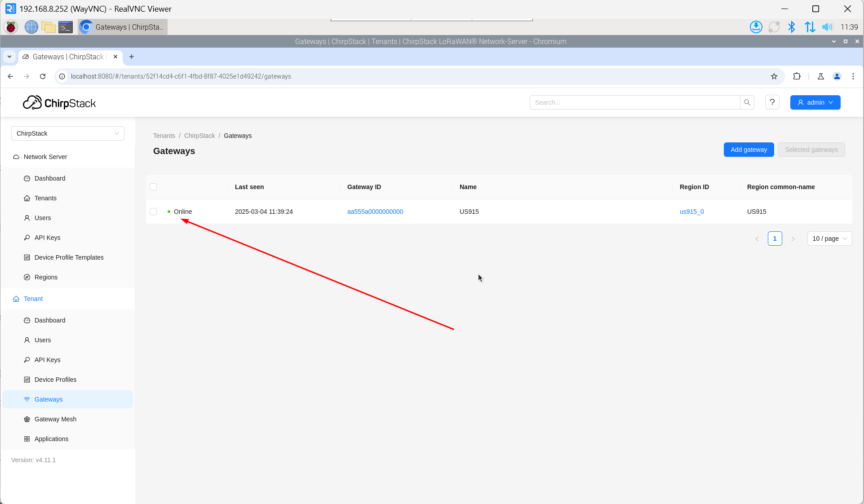This screenshot has height=504, width=864.
Task: Click the search magnifier icon
Action: click(x=747, y=102)
